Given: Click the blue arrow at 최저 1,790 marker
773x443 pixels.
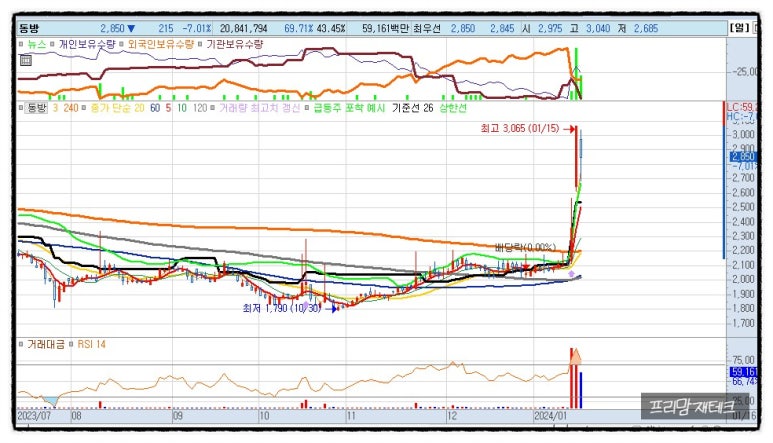Looking at the screenshot, I should (332, 309).
